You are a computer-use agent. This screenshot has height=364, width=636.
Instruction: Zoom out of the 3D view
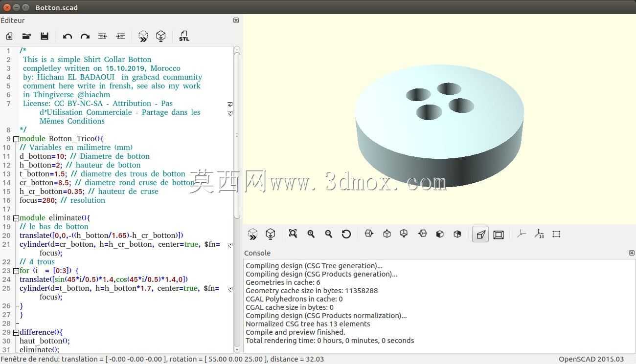pyautogui.click(x=328, y=234)
